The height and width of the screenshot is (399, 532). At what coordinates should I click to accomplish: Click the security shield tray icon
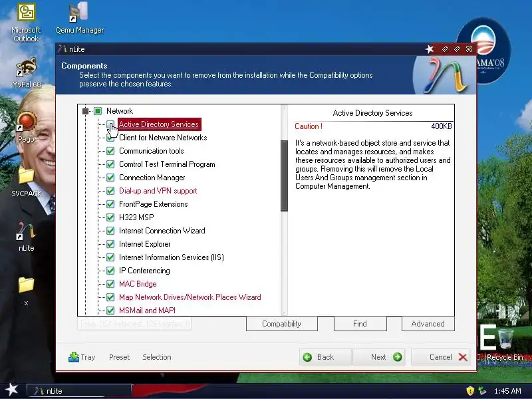point(470,391)
